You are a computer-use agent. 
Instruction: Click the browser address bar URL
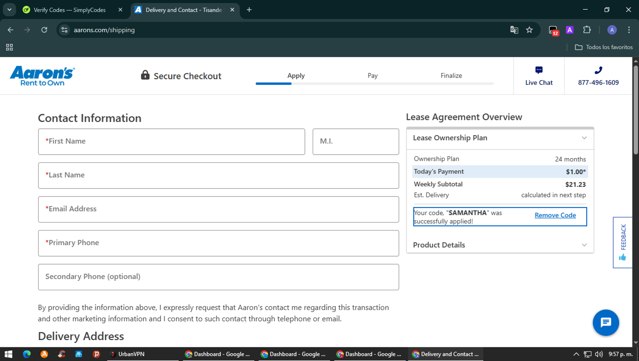(x=104, y=30)
